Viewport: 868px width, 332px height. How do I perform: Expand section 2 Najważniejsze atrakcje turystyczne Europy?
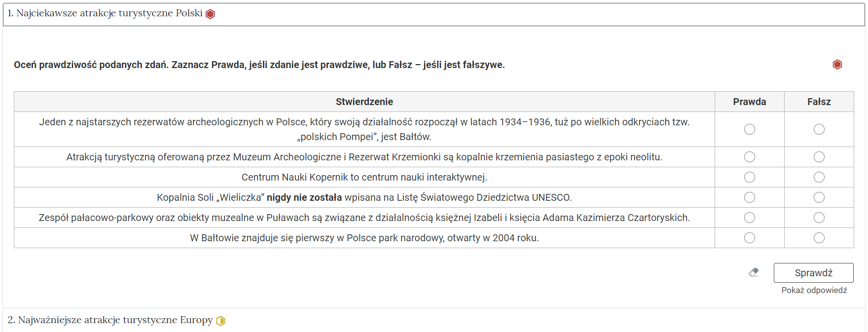(x=434, y=320)
